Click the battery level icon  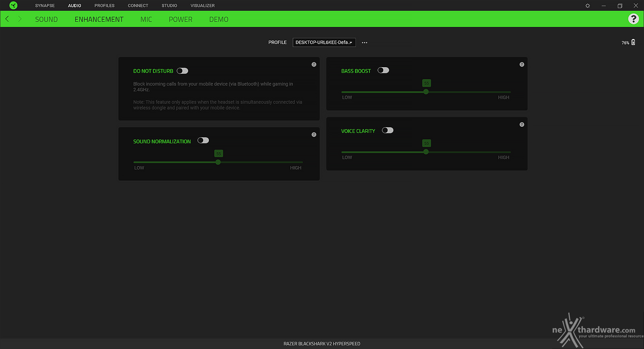(x=633, y=42)
